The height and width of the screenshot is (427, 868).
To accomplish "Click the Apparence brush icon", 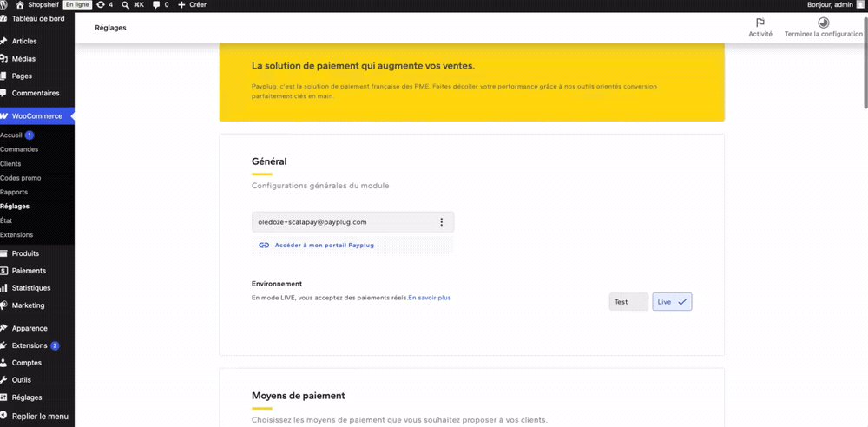I will tap(3, 328).
